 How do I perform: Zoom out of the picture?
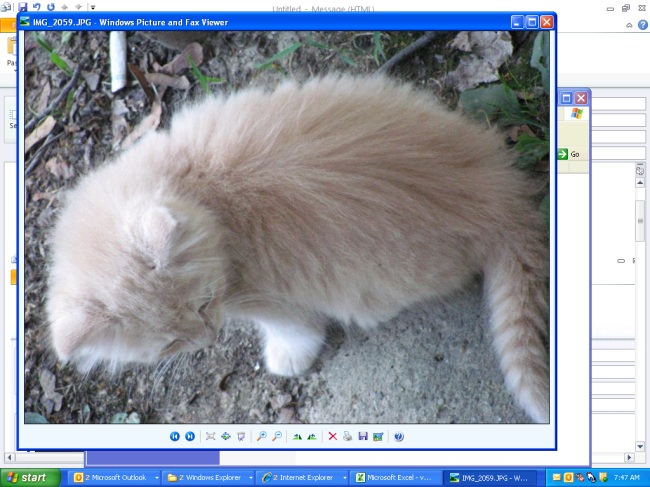tap(277, 437)
